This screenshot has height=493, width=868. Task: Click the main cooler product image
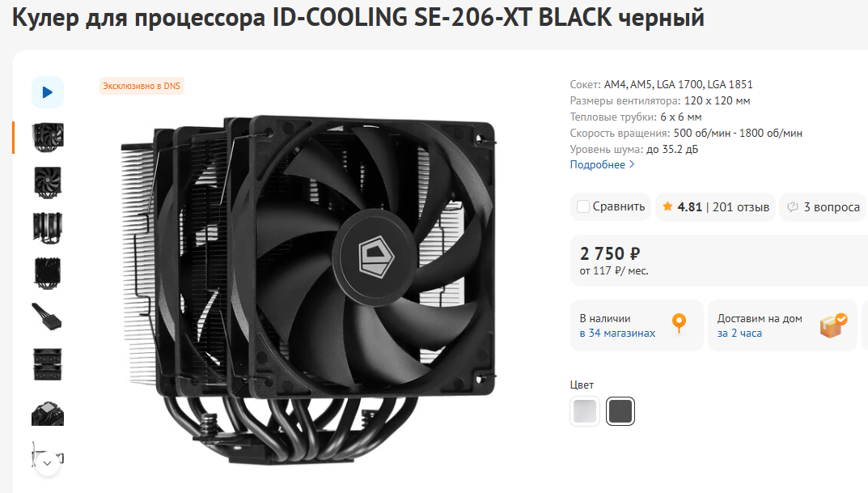tap(309, 288)
